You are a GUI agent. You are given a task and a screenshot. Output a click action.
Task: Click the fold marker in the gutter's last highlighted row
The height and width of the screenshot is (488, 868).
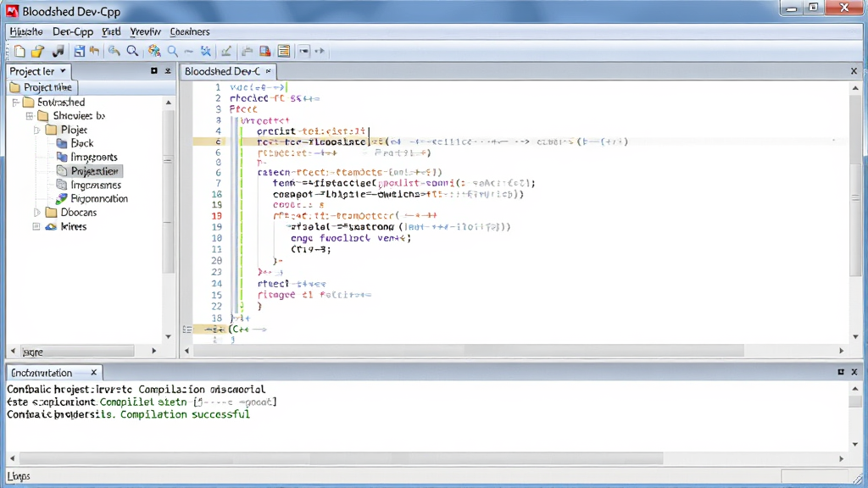tap(187, 330)
